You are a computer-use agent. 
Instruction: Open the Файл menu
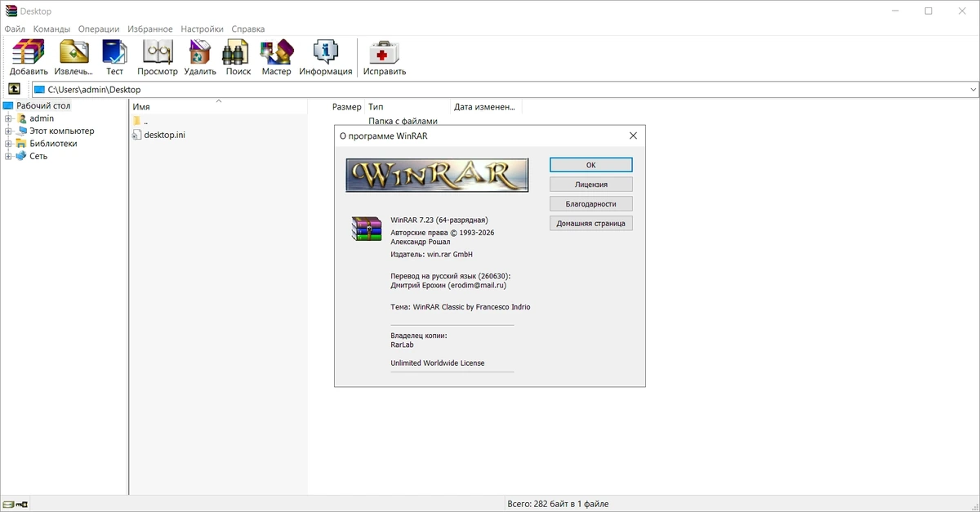pyautogui.click(x=15, y=29)
